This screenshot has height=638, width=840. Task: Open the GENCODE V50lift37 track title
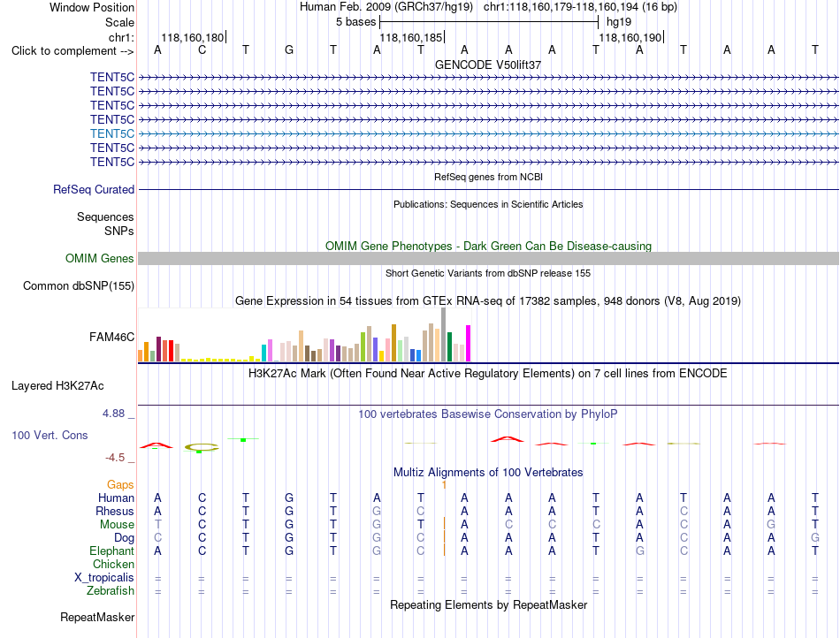(488, 65)
